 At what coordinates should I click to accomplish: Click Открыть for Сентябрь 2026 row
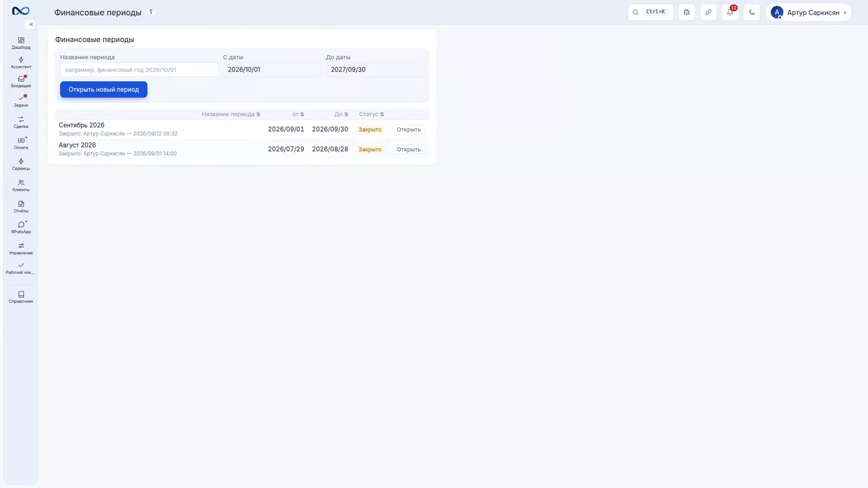coord(409,130)
